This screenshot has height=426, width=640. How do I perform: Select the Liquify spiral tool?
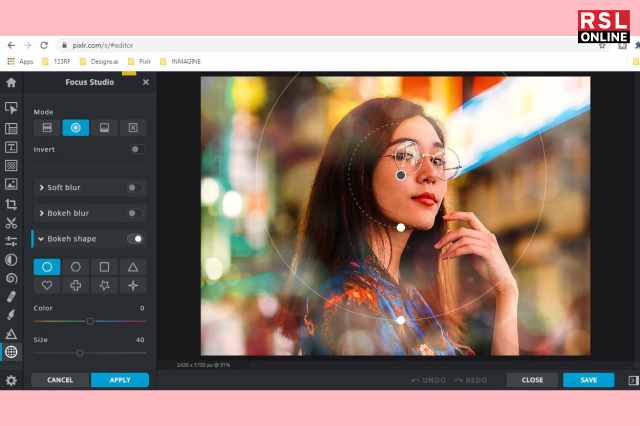(11, 278)
